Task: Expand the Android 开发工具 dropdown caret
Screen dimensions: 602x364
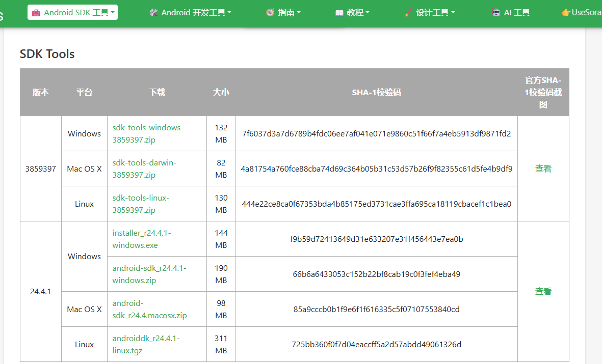Action: (x=229, y=13)
